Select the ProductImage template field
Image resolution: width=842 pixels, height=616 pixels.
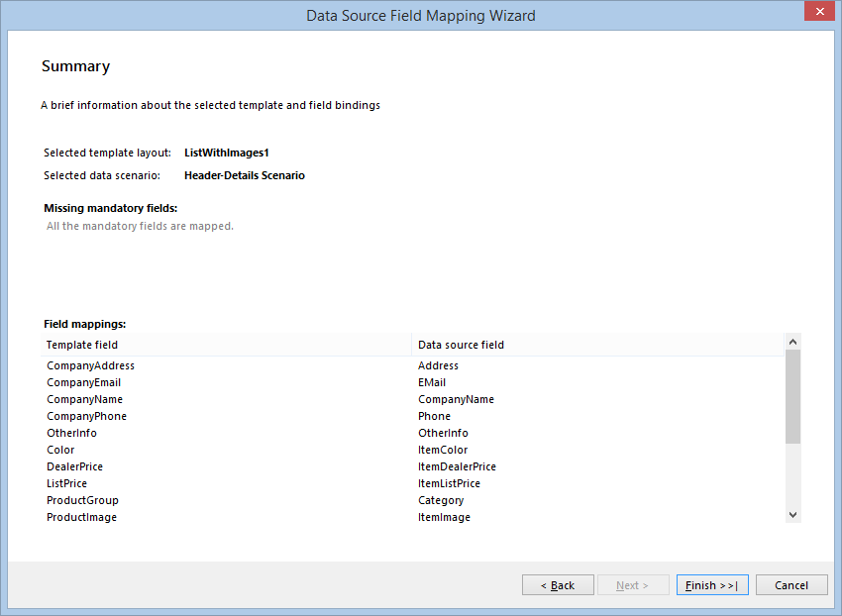click(81, 517)
